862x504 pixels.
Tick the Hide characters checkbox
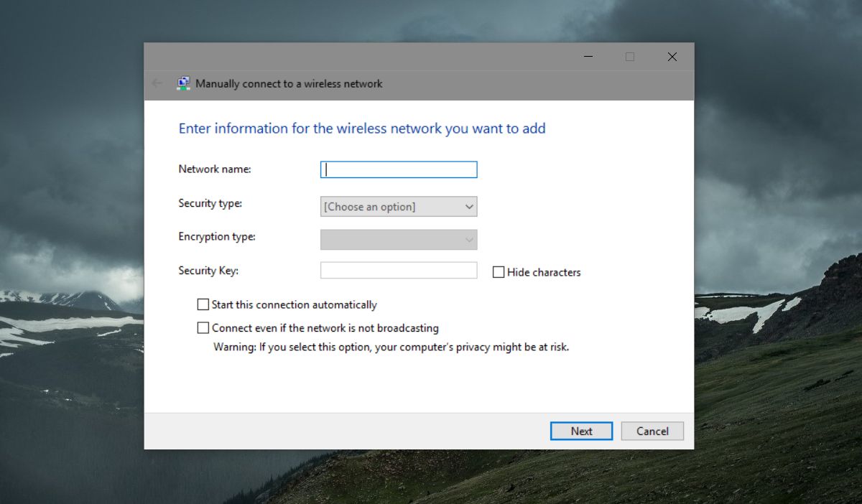click(499, 272)
